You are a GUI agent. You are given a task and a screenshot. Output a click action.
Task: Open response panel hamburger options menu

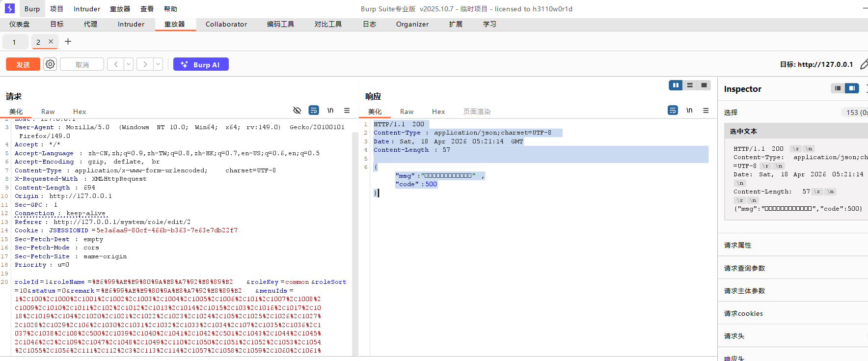pyautogui.click(x=706, y=111)
